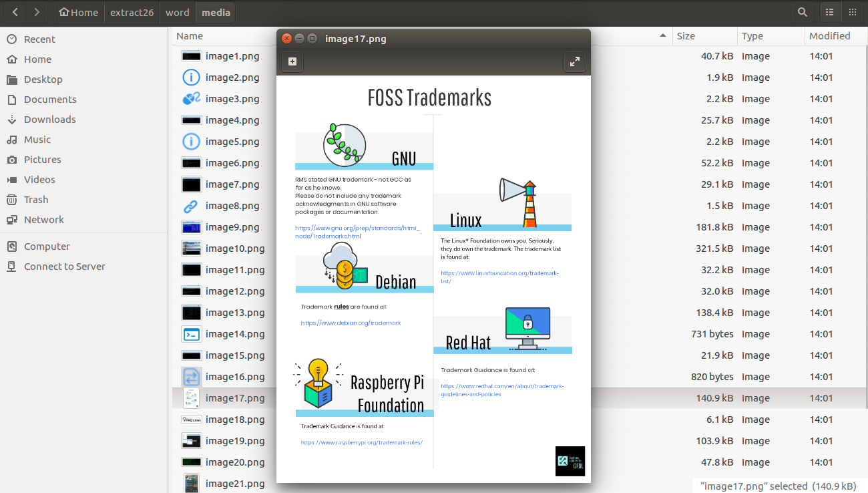Select image18.png file
This screenshot has height=493, width=868.
click(x=235, y=420)
